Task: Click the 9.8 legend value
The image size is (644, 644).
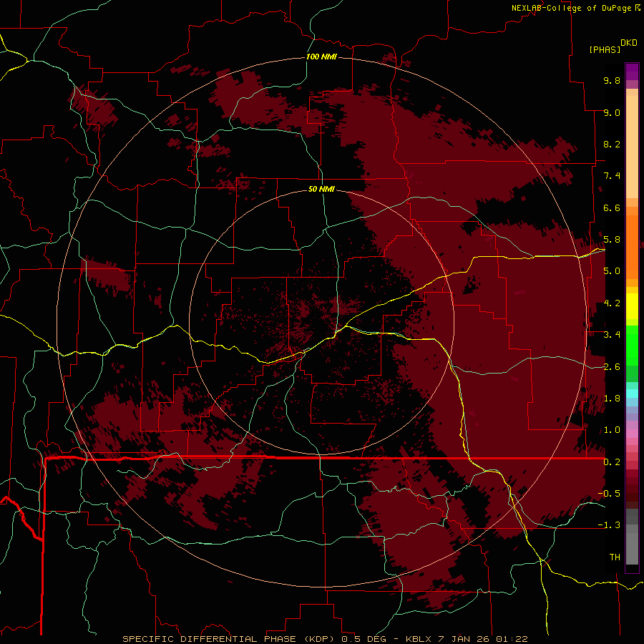Action: pos(612,80)
